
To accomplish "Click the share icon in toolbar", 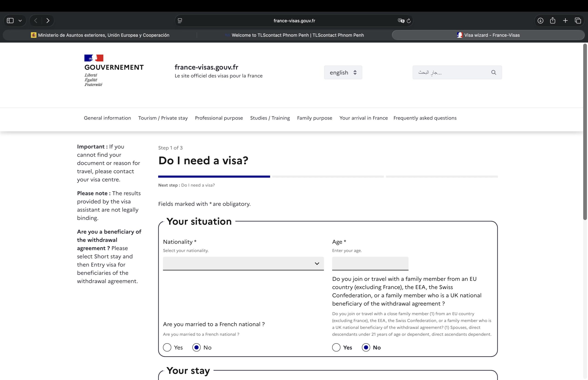I will 553,21.
